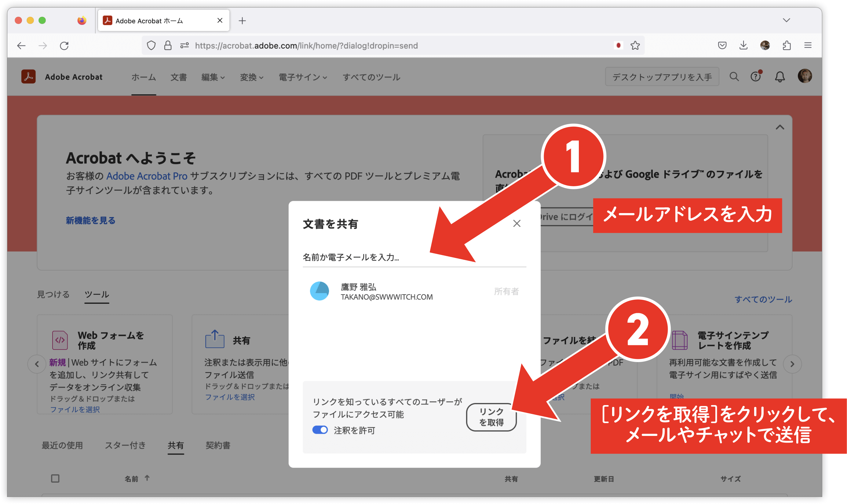Viewport: 847px width, 504px height.
Task: Expand the 編集 dropdown menu
Action: [x=213, y=78]
